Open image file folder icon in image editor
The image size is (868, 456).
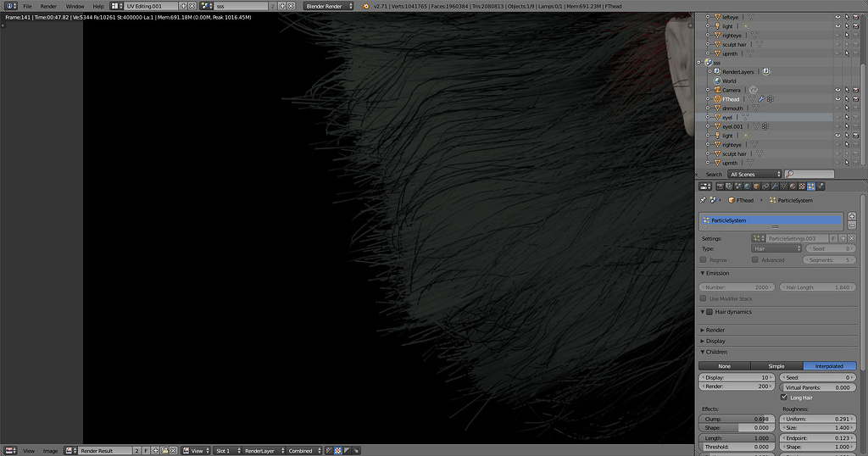[165, 450]
